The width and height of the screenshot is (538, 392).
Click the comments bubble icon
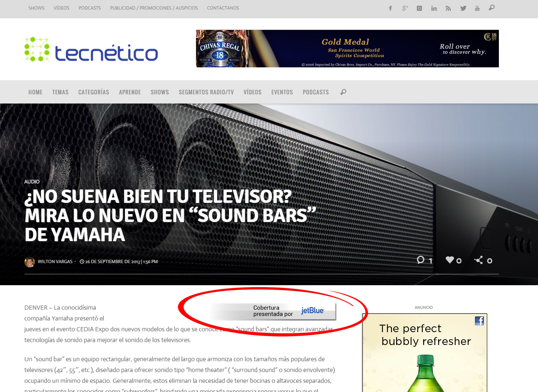coord(421,260)
